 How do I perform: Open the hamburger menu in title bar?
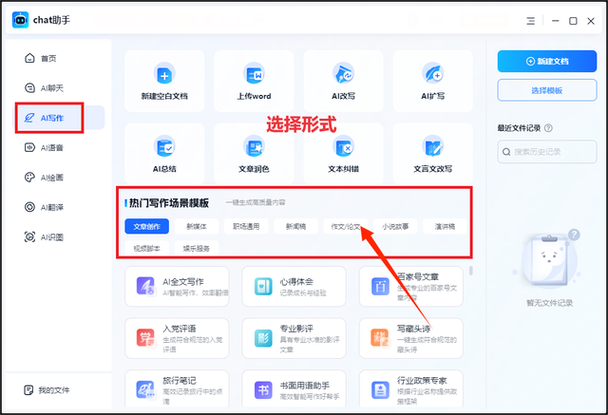530,21
